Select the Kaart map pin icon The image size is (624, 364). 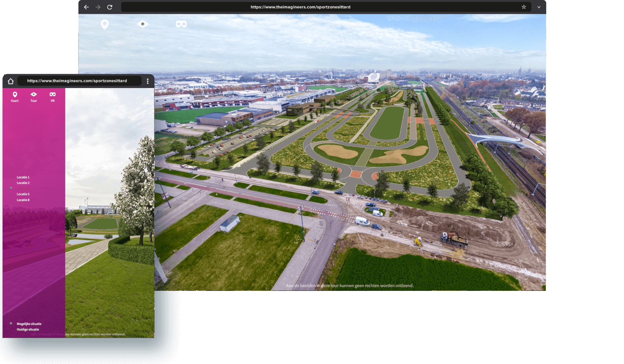coord(105,24)
